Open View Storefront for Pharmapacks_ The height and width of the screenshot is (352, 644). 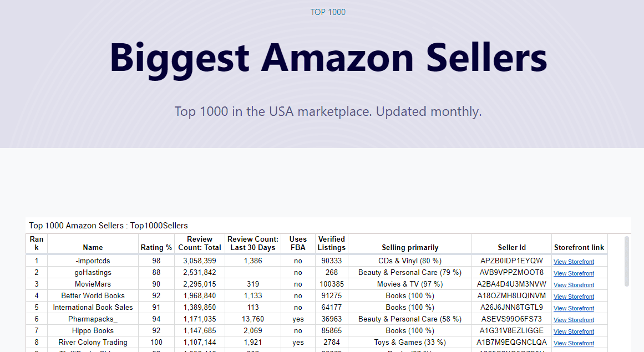click(x=574, y=320)
